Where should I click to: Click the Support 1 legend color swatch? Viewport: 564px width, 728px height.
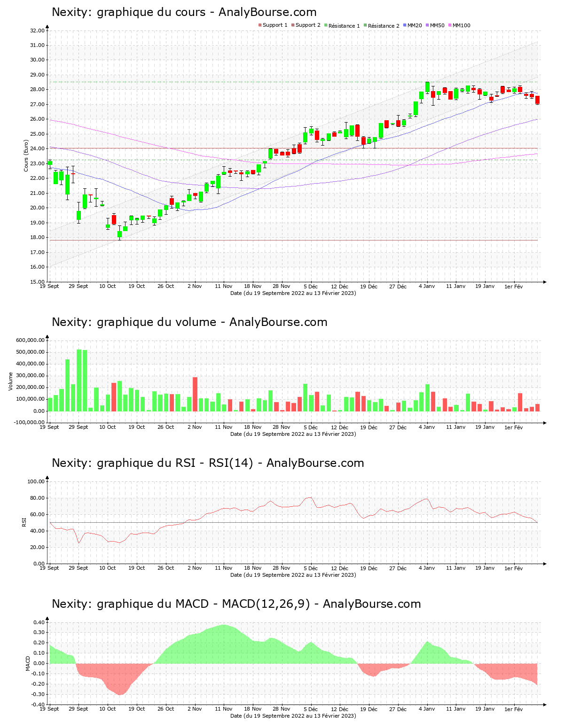coord(260,25)
